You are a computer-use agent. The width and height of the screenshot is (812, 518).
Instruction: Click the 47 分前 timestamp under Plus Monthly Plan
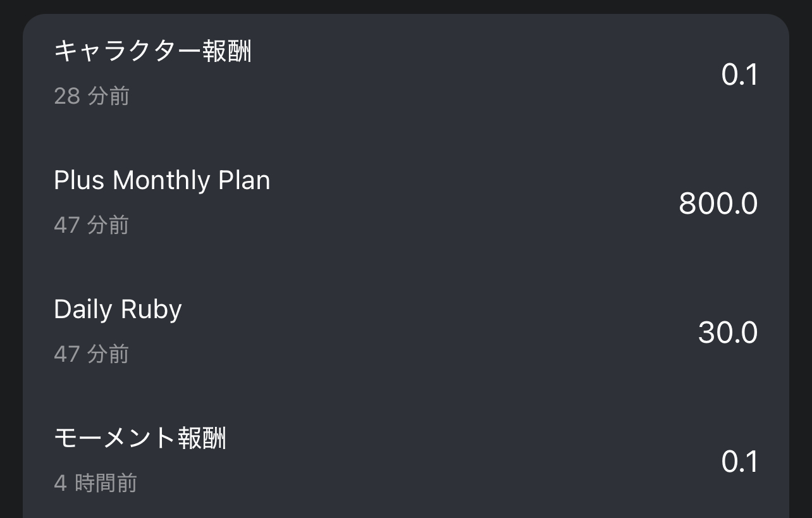click(92, 225)
